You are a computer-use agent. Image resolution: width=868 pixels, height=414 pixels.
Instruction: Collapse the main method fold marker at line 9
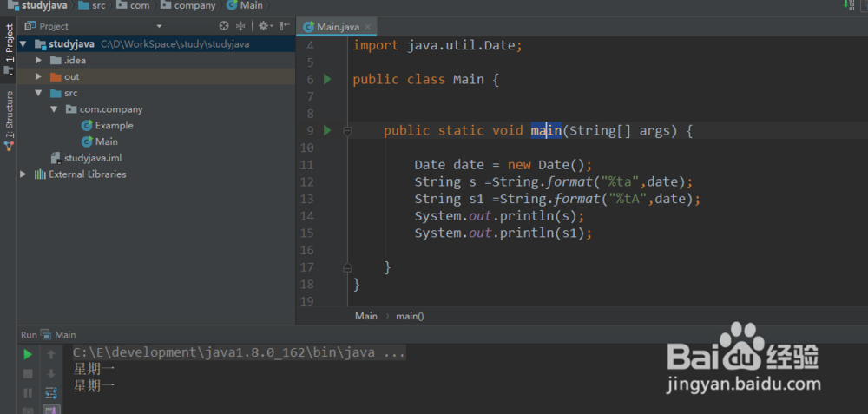click(x=348, y=130)
